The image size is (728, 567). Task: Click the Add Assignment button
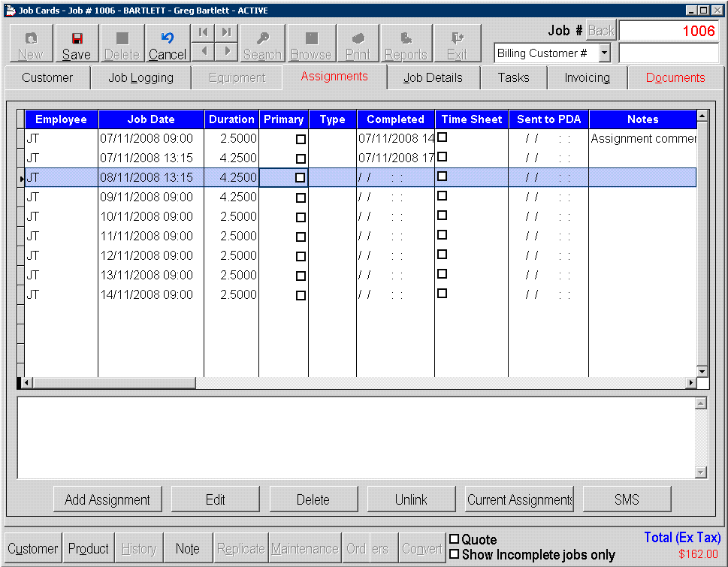107,499
